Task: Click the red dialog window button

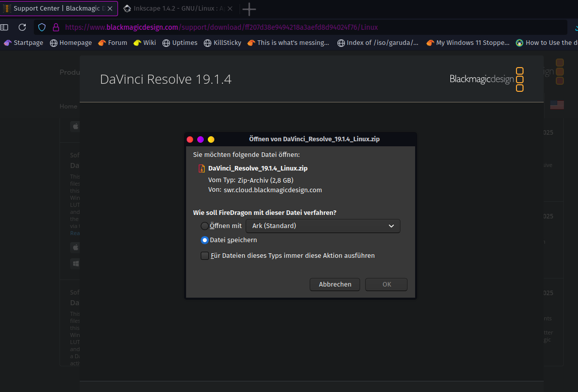Action: pos(190,139)
